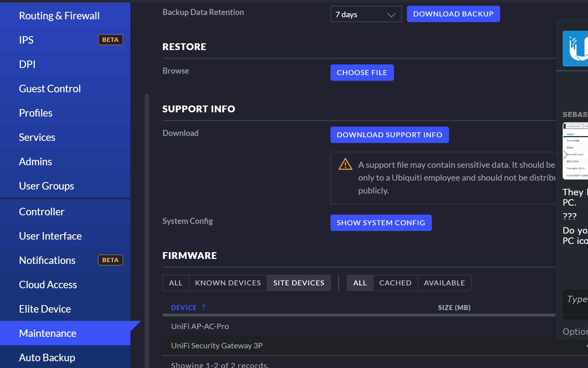Open the cloud key screenshot thumbnail

(x=576, y=151)
